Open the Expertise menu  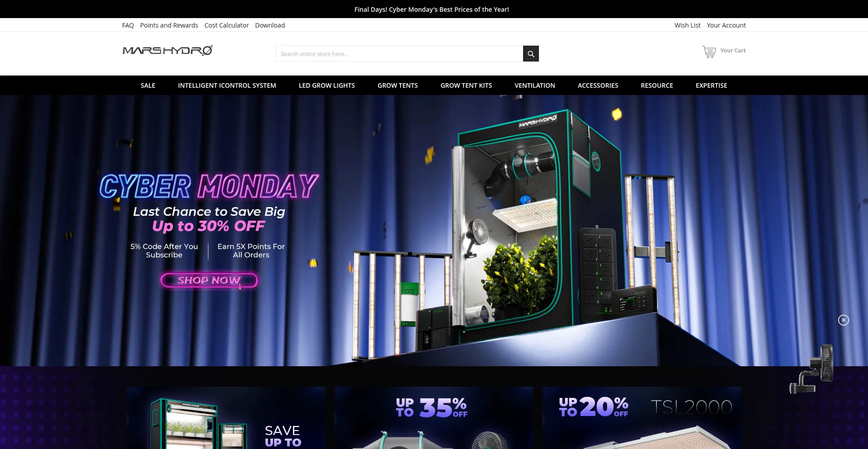[712, 85]
